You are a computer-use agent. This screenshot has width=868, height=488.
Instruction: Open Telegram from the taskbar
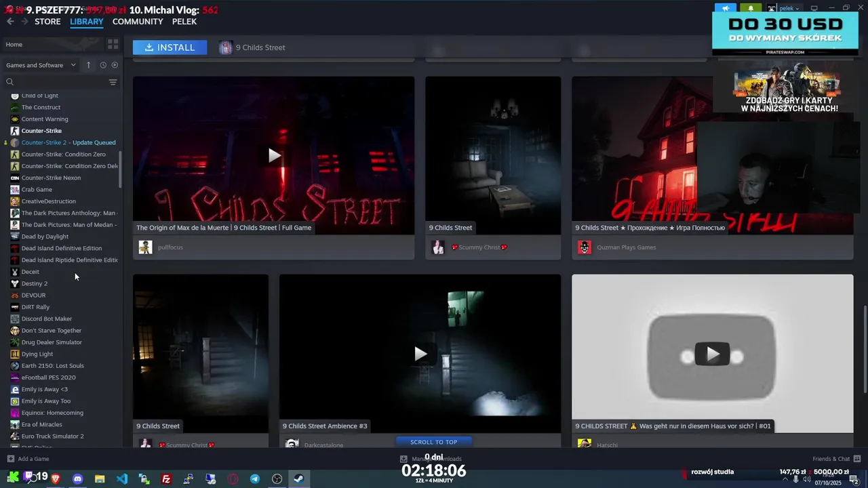[255, 479]
